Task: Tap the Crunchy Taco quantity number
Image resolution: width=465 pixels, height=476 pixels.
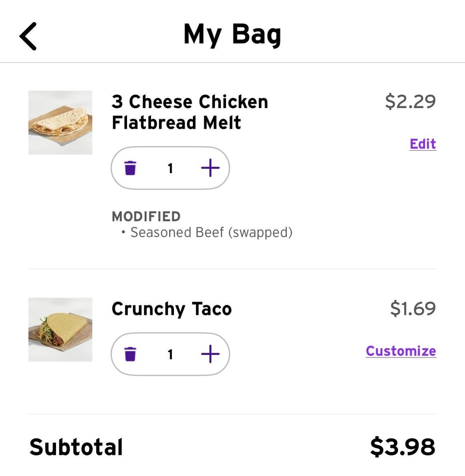Action: (x=170, y=354)
